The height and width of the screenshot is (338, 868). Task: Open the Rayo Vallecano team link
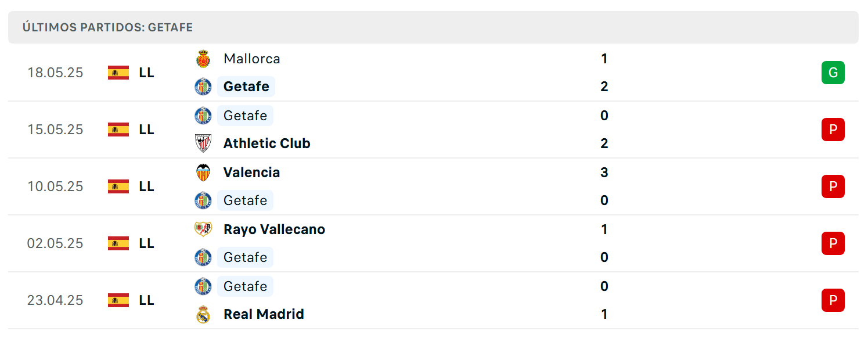coord(274,229)
